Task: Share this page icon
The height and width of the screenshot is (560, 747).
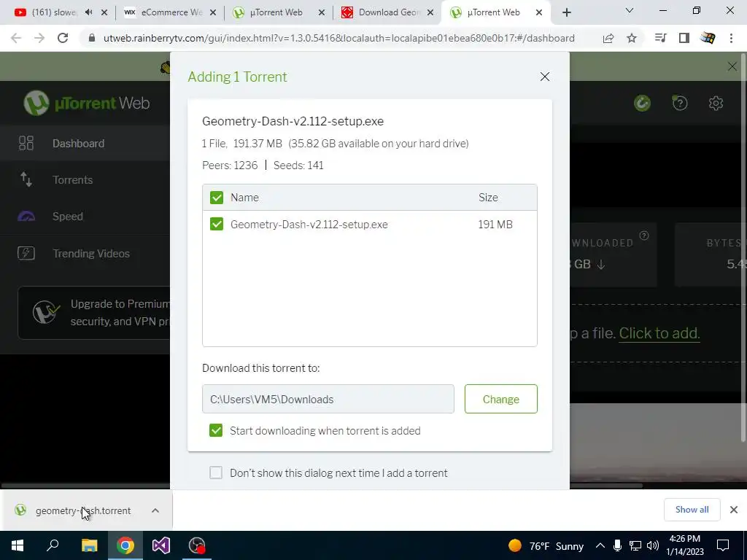Action: point(608,38)
